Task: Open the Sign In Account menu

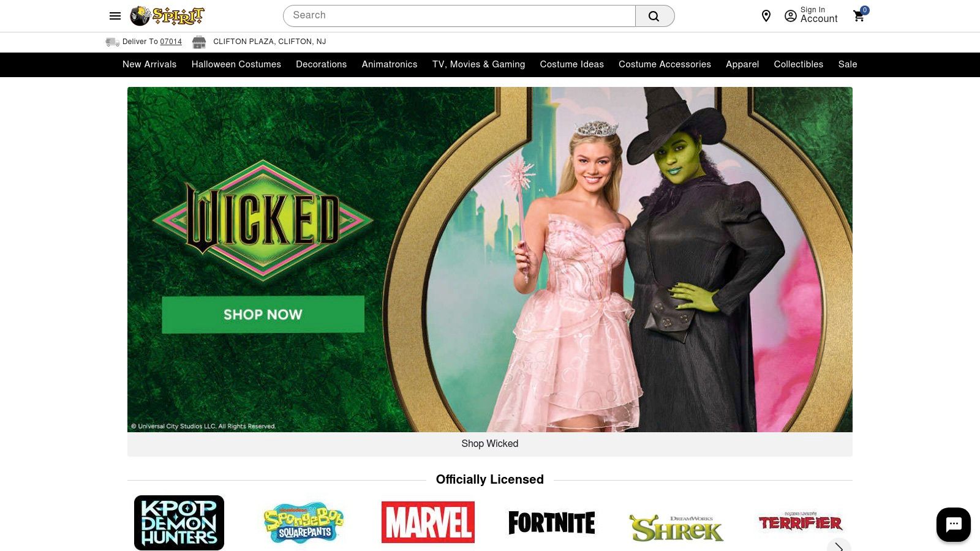Action: (x=811, y=15)
